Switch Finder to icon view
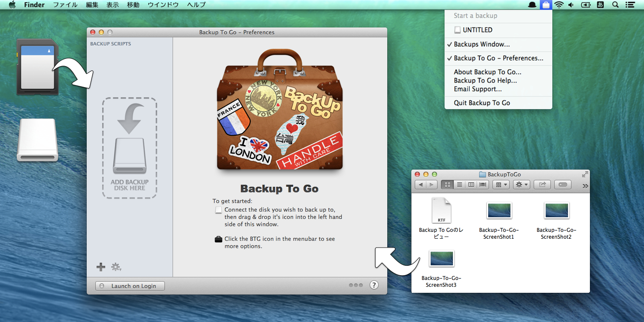 tap(447, 185)
